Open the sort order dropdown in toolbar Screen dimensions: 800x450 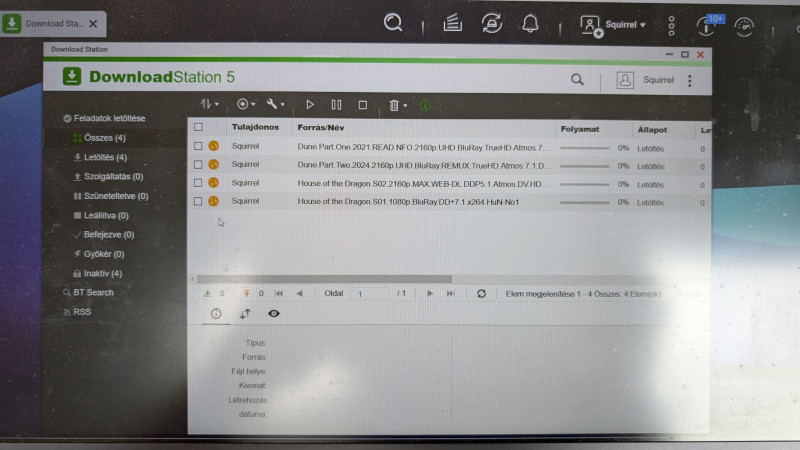pos(209,104)
